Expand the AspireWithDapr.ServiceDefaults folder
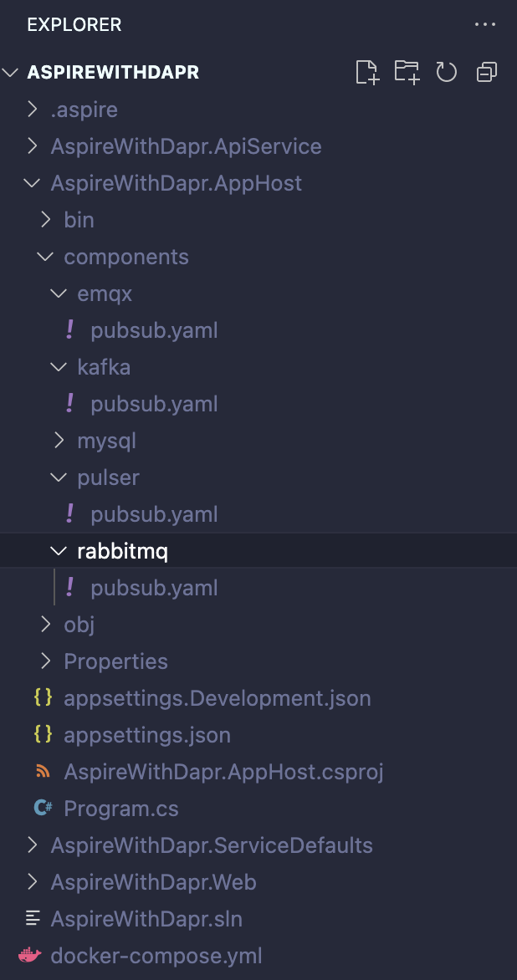This screenshot has height=980, width=517. point(33,845)
